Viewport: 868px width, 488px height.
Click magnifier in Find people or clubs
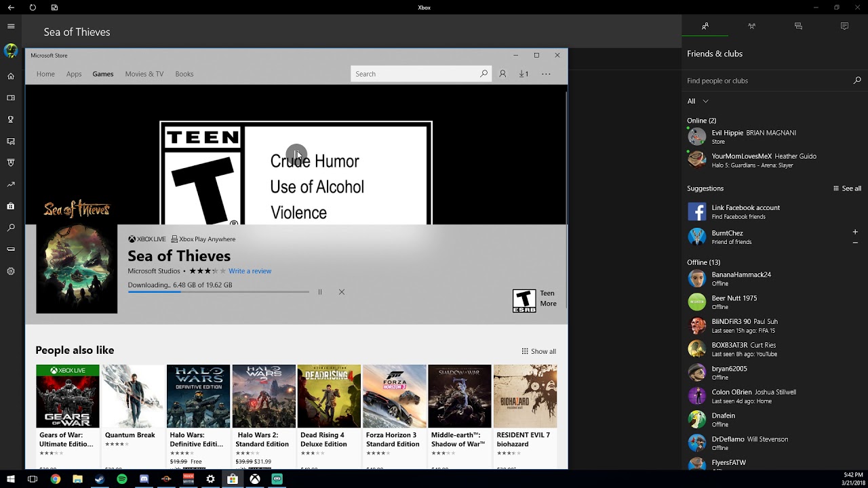(x=857, y=81)
